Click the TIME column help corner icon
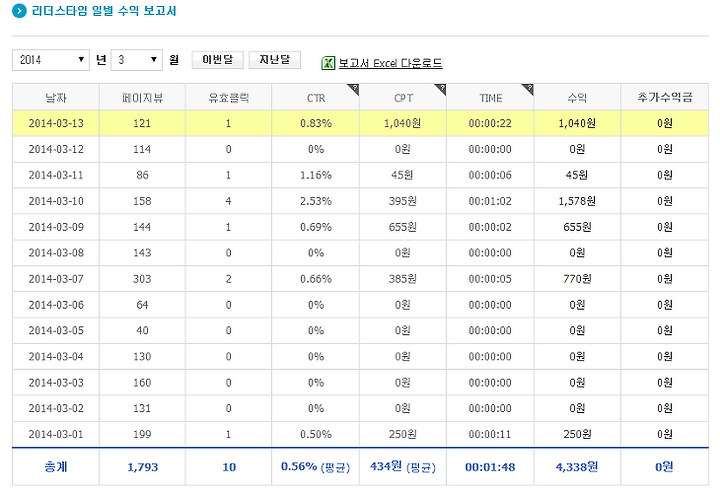Viewport: 720px width, 496px height. click(527, 90)
